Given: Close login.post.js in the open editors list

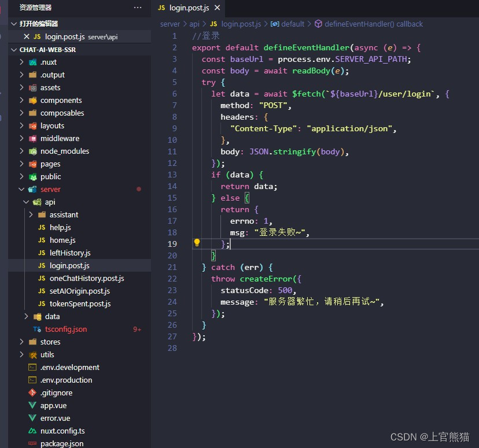Looking at the screenshot, I should click(x=27, y=36).
